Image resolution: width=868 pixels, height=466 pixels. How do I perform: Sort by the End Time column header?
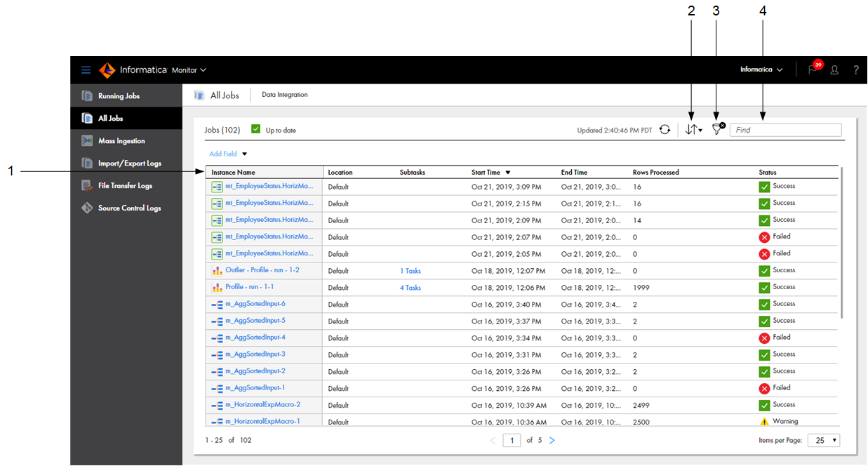(575, 173)
